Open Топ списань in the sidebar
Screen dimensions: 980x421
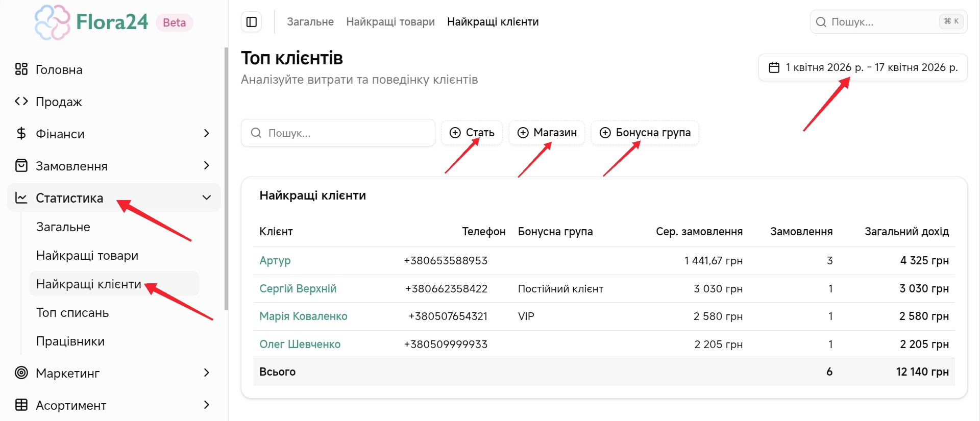pos(72,312)
